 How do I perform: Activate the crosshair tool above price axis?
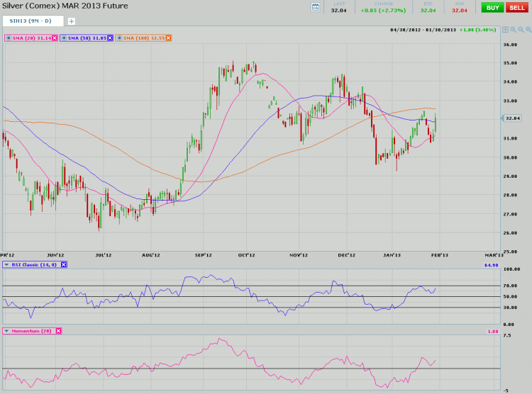click(505, 30)
